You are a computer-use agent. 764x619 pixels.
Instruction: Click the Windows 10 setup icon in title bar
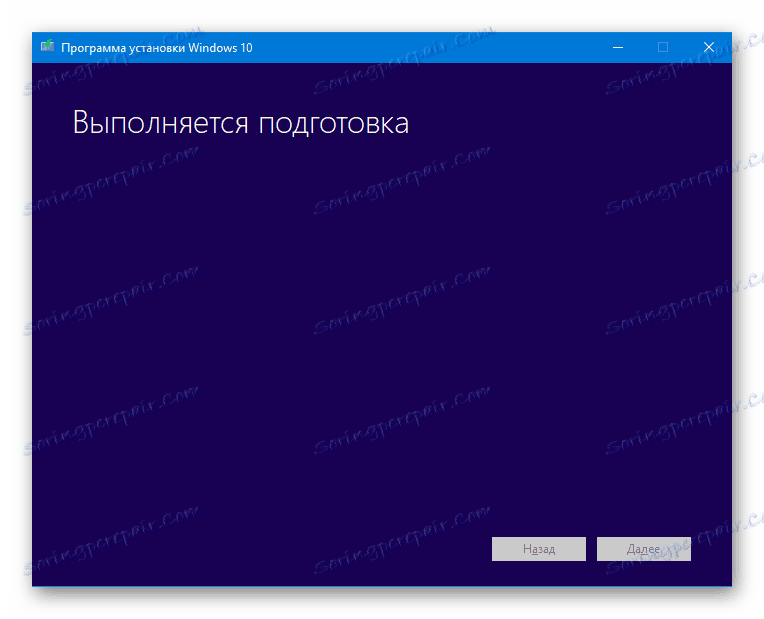47,46
